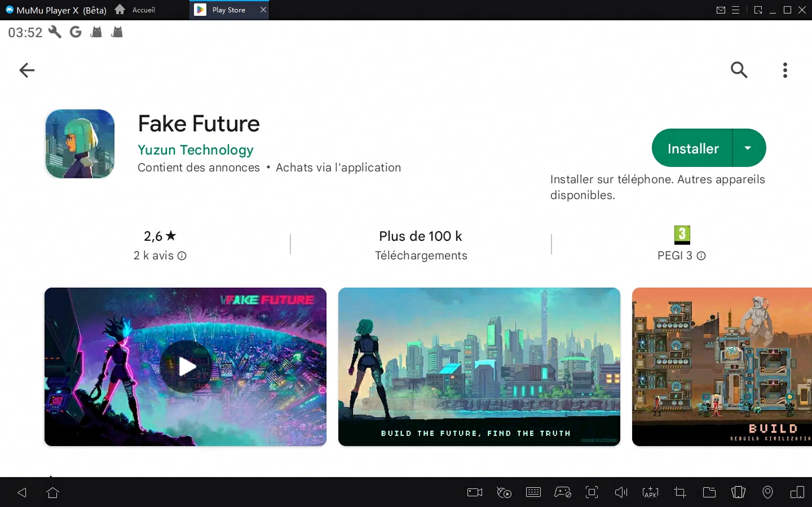Click the Android back triangle button
This screenshot has height=507, width=812.
23,492
